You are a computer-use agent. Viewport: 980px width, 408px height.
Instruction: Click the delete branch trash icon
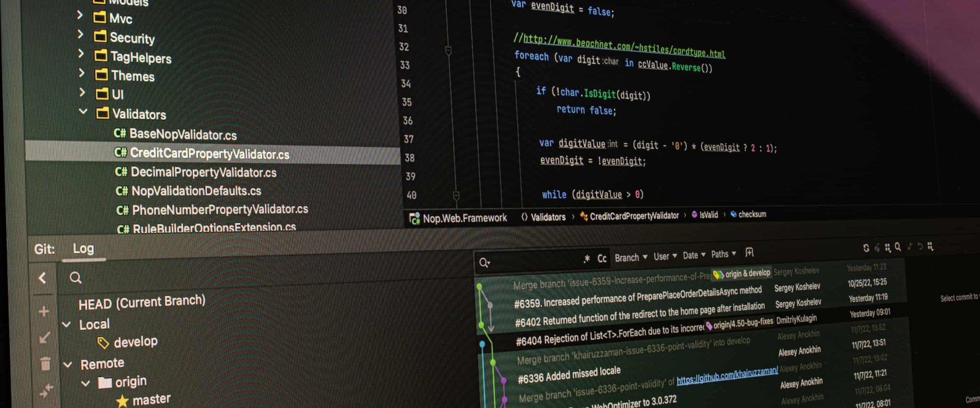click(45, 364)
